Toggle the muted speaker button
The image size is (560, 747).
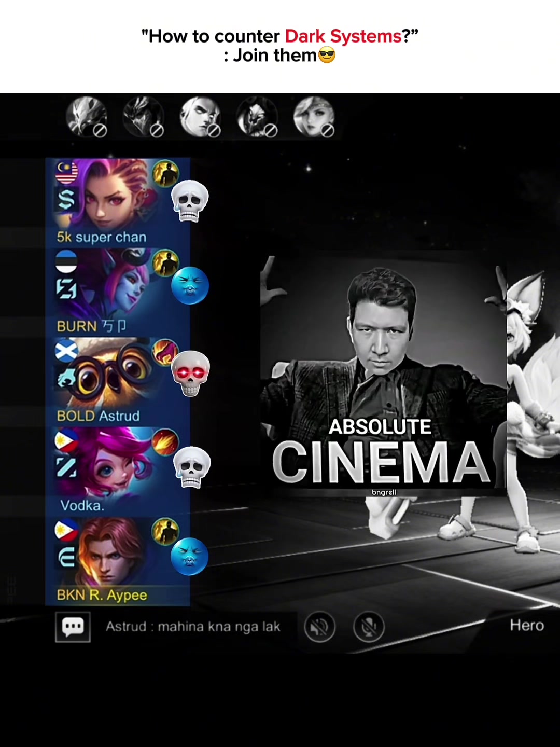(x=319, y=627)
